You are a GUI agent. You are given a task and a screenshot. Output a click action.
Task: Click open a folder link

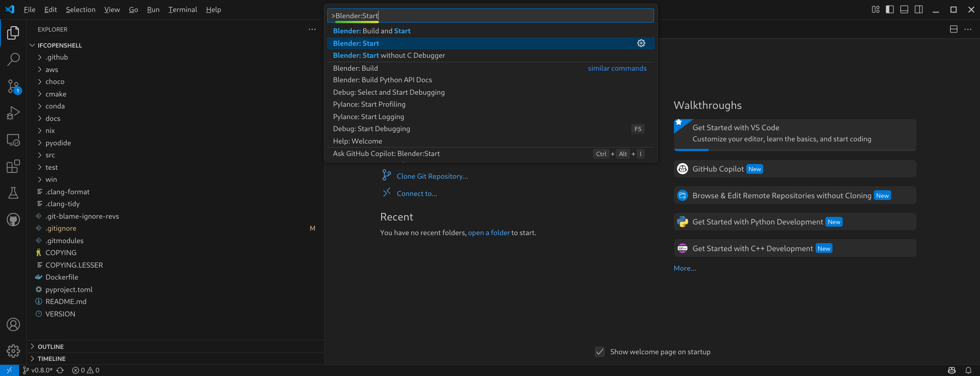pos(489,233)
